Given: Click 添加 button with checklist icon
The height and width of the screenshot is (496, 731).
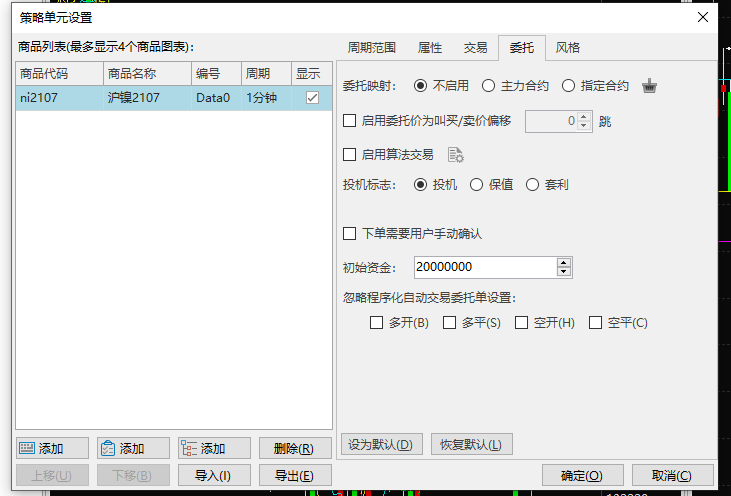Looking at the screenshot, I should coord(133,449).
